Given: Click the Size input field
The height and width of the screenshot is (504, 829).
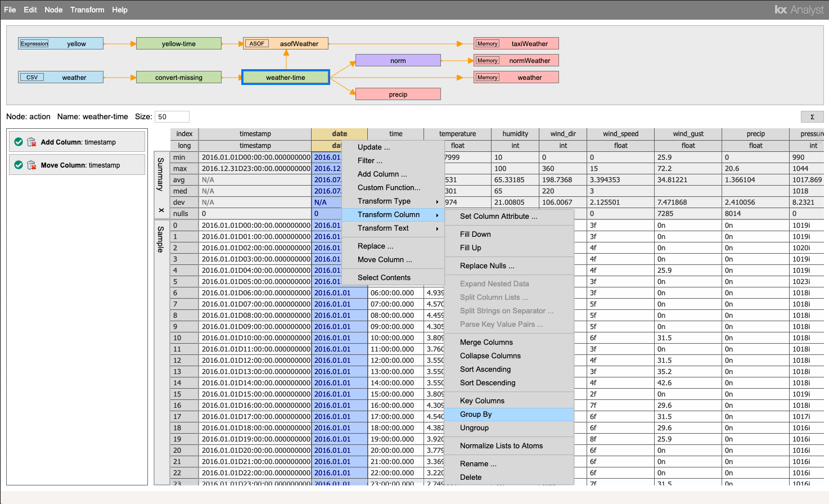Looking at the screenshot, I should pyautogui.click(x=172, y=117).
